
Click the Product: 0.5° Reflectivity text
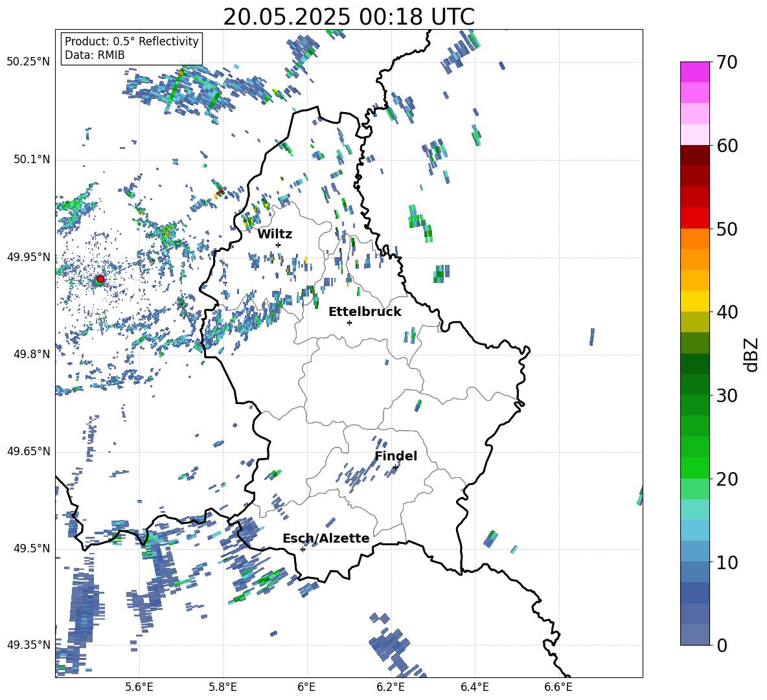[132, 41]
